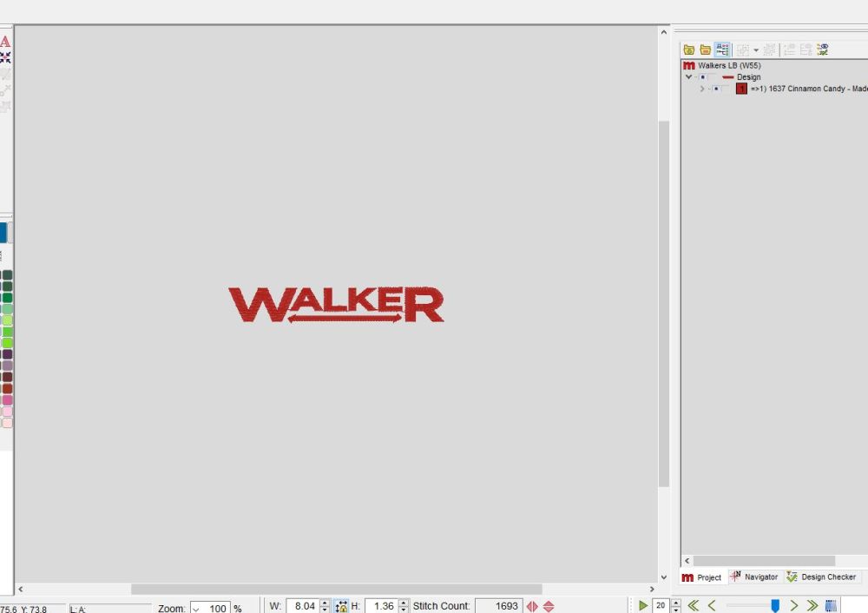This screenshot has width=868, height=613.
Task: Click the eye and checkmark icon in Project toolbar
Action: tap(823, 49)
